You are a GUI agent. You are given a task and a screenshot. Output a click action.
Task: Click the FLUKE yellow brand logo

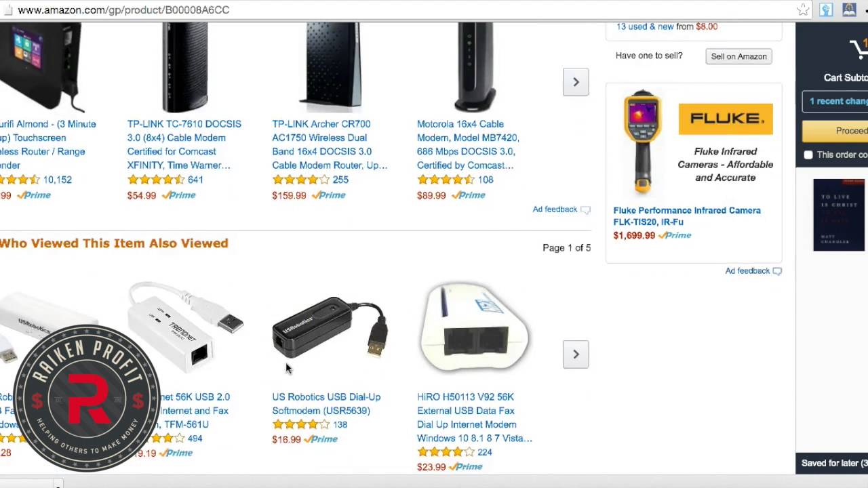click(x=726, y=119)
